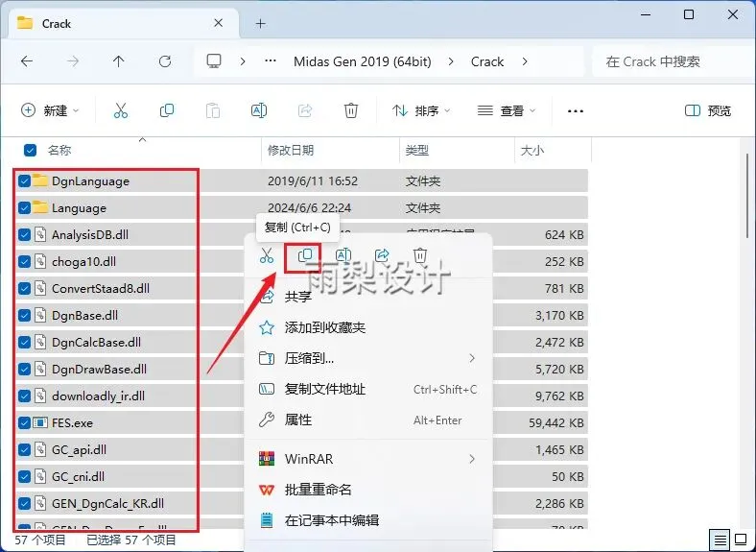The image size is (756, 552).
Task: Click Midas Gen 2019 (64bit) breadcrumb
Action: 362,61
